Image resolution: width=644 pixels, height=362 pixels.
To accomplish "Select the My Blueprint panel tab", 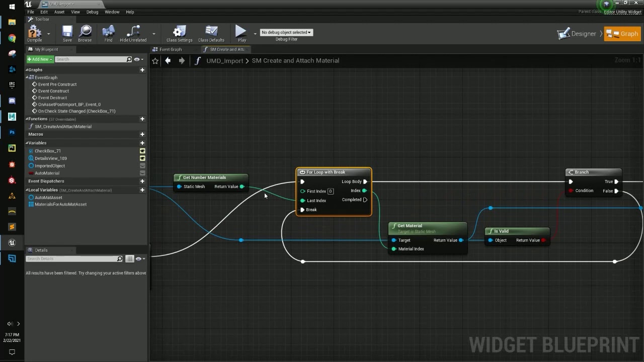I will pos(46,49).
